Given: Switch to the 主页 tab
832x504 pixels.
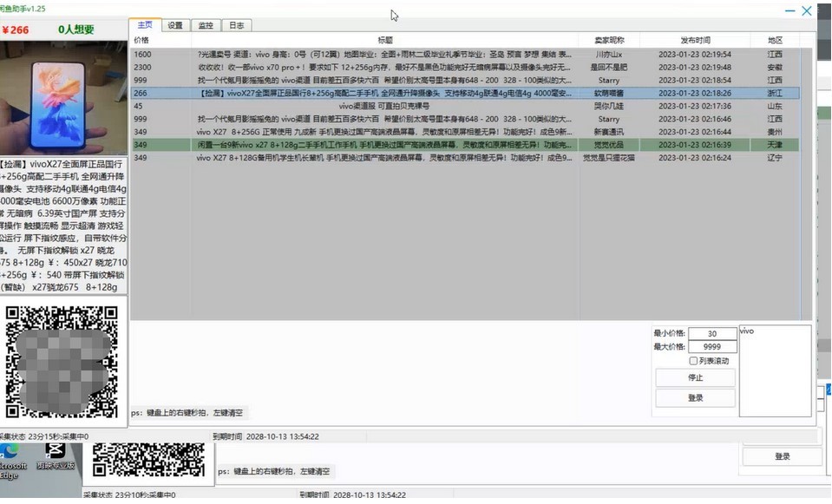Looking at the screenshot, I should click(x=145, y=25).
